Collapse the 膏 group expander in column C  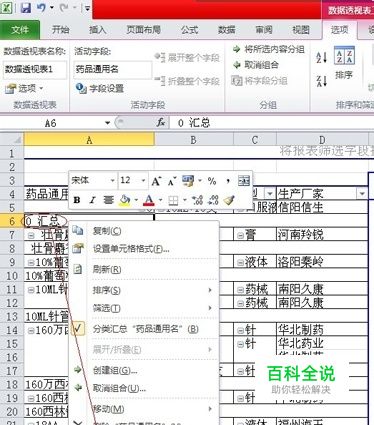coord(240,235)
